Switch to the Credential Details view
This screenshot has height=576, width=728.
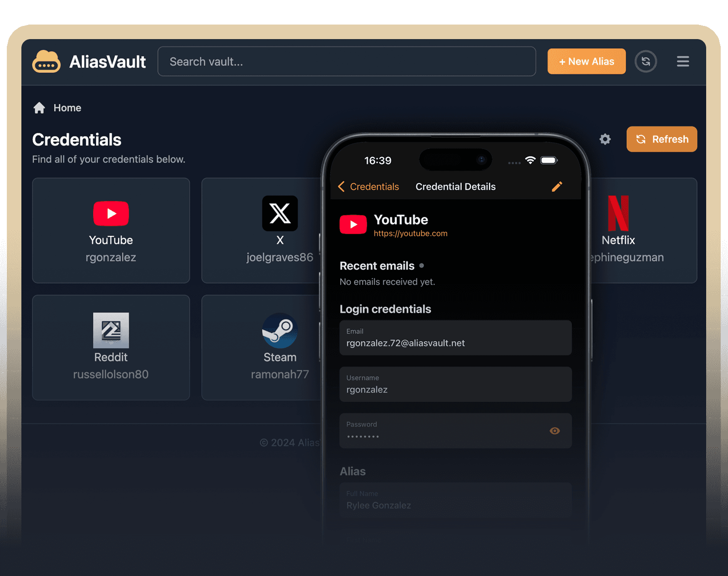455,186
